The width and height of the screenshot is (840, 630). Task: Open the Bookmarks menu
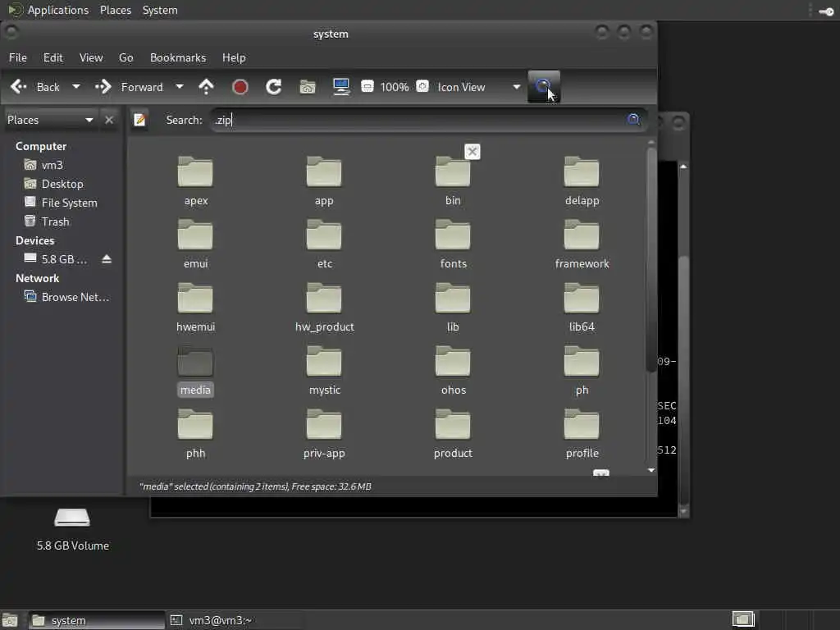pyautogui.click(x=178, y=58)
